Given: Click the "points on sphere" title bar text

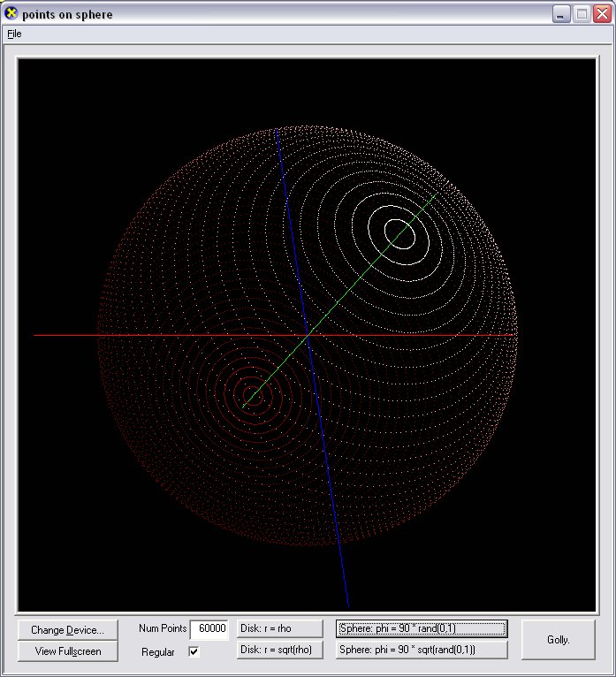Looking at the screenshot, I should coord(67,14).
